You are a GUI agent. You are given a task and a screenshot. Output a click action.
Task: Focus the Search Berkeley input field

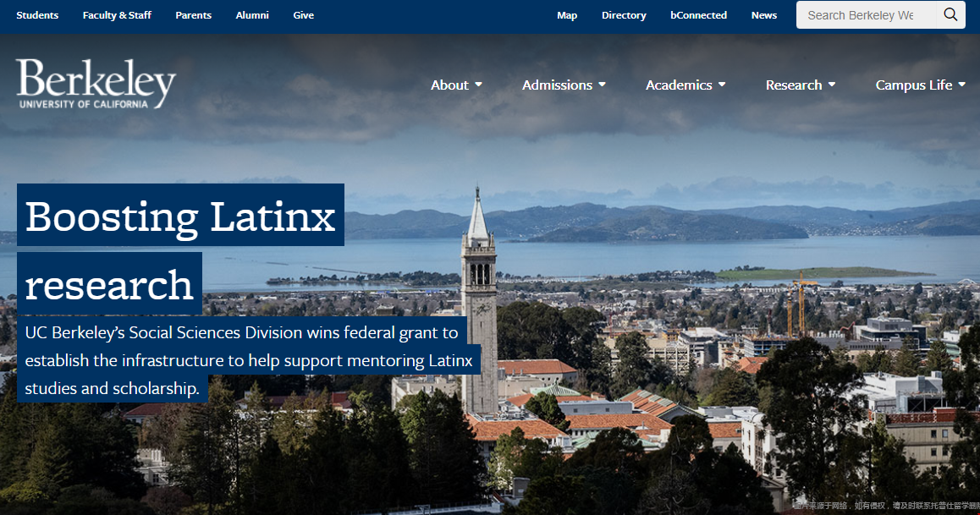point(863,15)
